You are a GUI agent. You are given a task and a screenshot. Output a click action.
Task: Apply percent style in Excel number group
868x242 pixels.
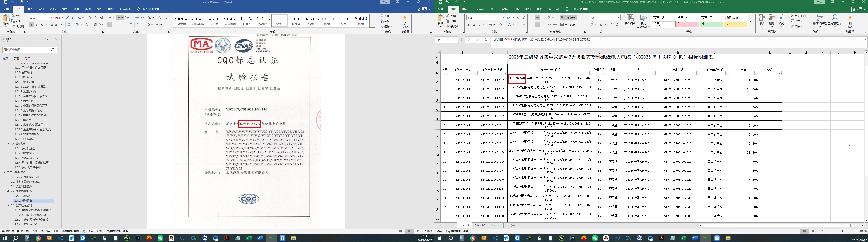click(x=600, y=25)
